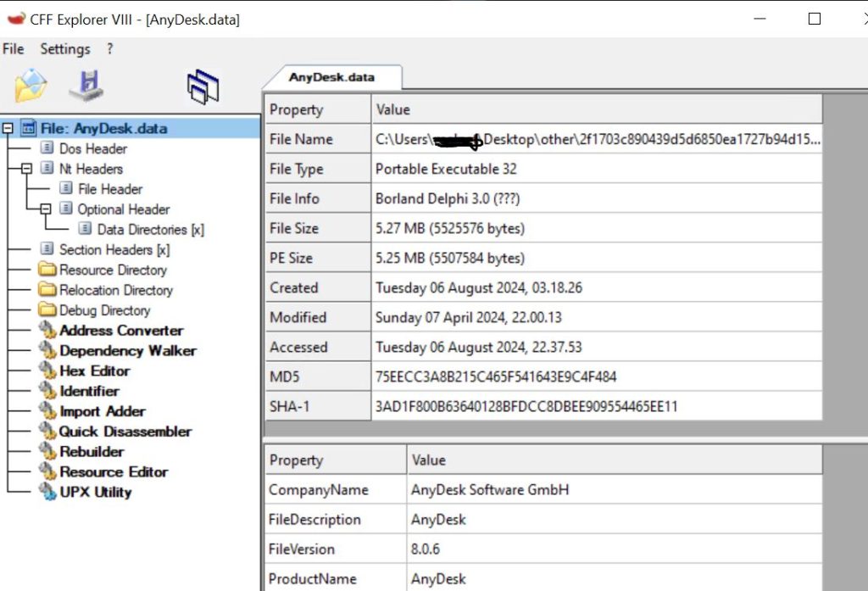Image resolution: width=868 pixels, height=591 pixels.
Task: Collapse the Nt Headers tree node
Action: 28,168
